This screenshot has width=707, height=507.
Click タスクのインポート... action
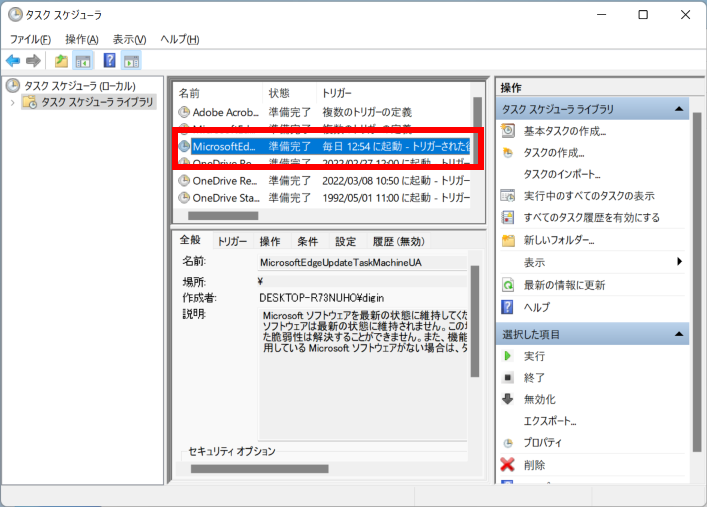tap(562, 174)
